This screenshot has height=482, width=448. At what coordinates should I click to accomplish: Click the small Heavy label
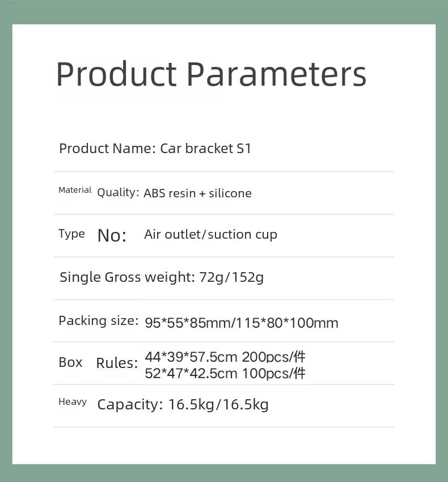click(x=73, y=402)
